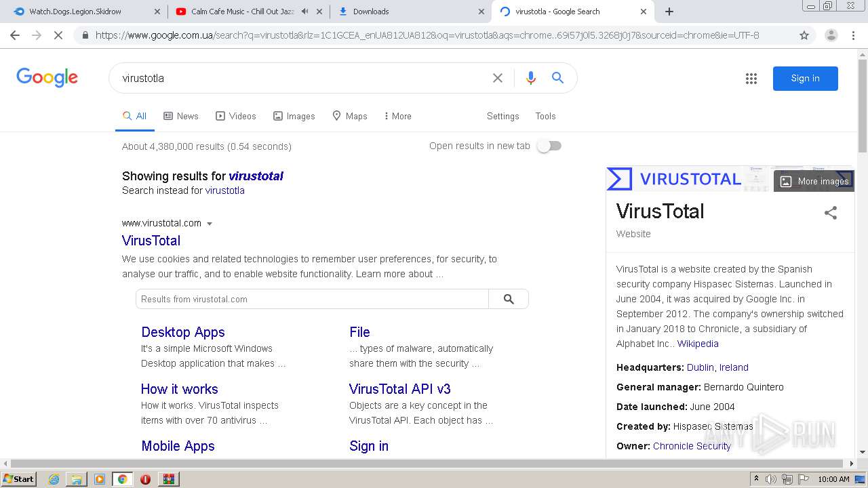Show hidden system tray icons

(x=756, y=479)
